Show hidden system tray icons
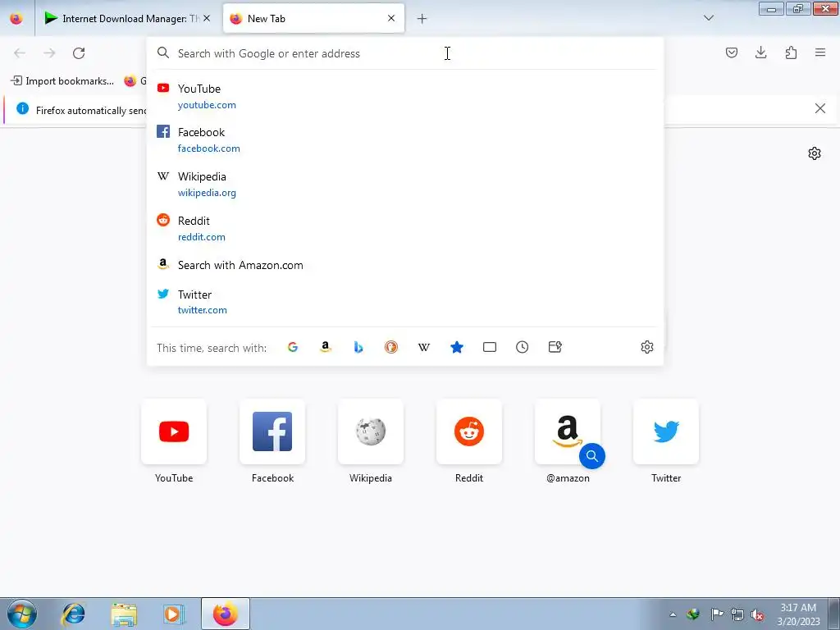The image size is (840, 630). pyautogui.click(x=673, y=614)
